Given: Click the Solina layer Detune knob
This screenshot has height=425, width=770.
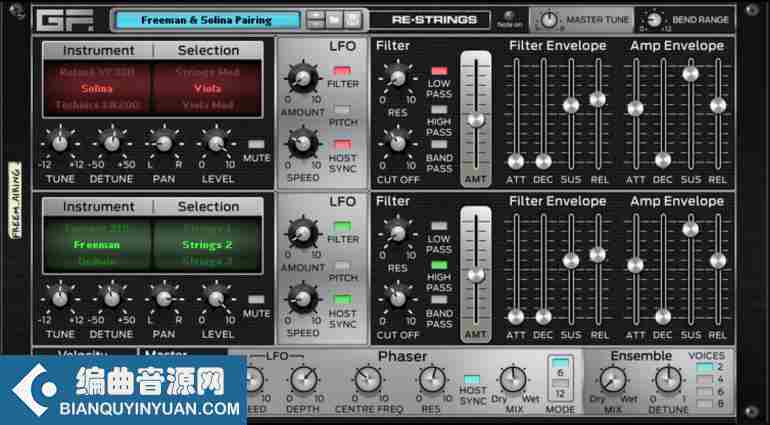Looking at the screenshot, I should (x=112, y=143).
